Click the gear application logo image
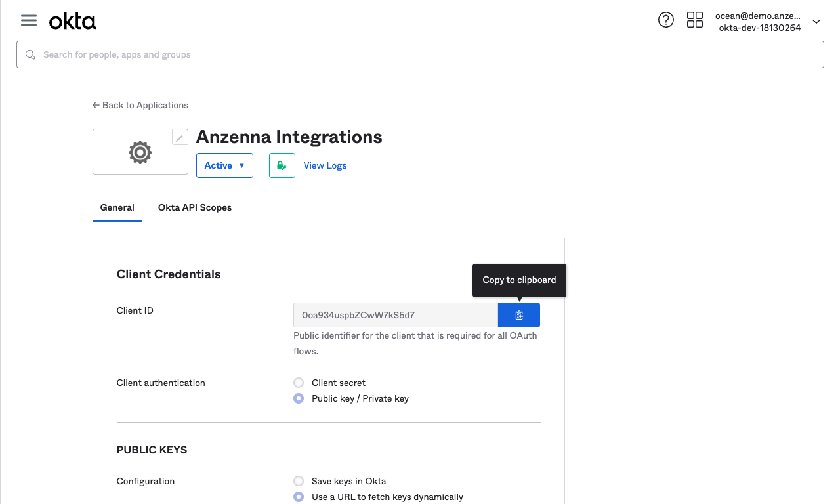840x504 pixels. pyautogui.click(x=140, y=153)
